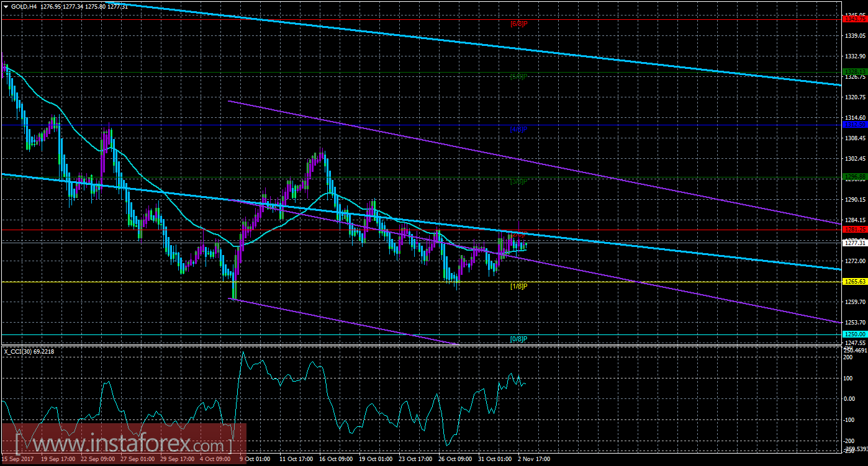The image size is (868, 466).
Task: Click the 23 Oct 17:00 time label
Action: (x=415, y=460)
